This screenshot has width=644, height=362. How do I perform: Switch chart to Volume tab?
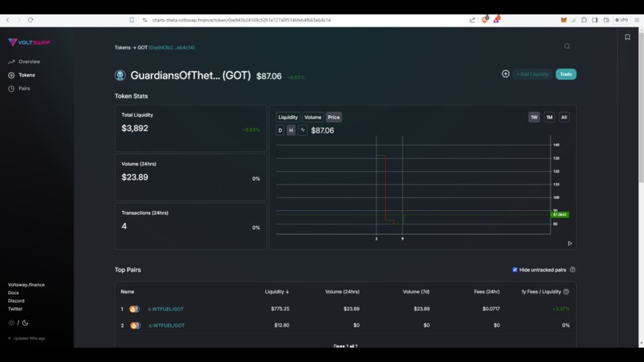pos(312,117)
